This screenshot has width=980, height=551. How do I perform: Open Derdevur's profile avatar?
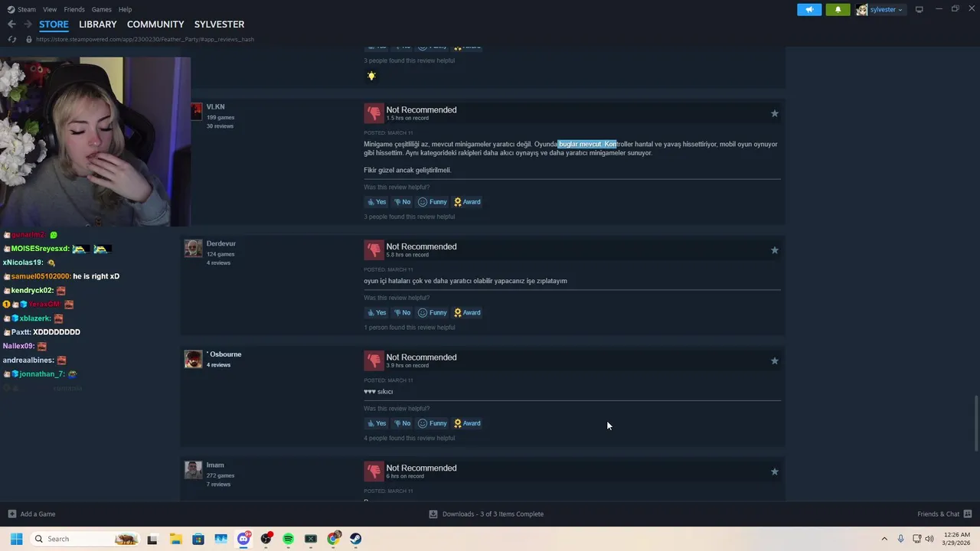194,248
